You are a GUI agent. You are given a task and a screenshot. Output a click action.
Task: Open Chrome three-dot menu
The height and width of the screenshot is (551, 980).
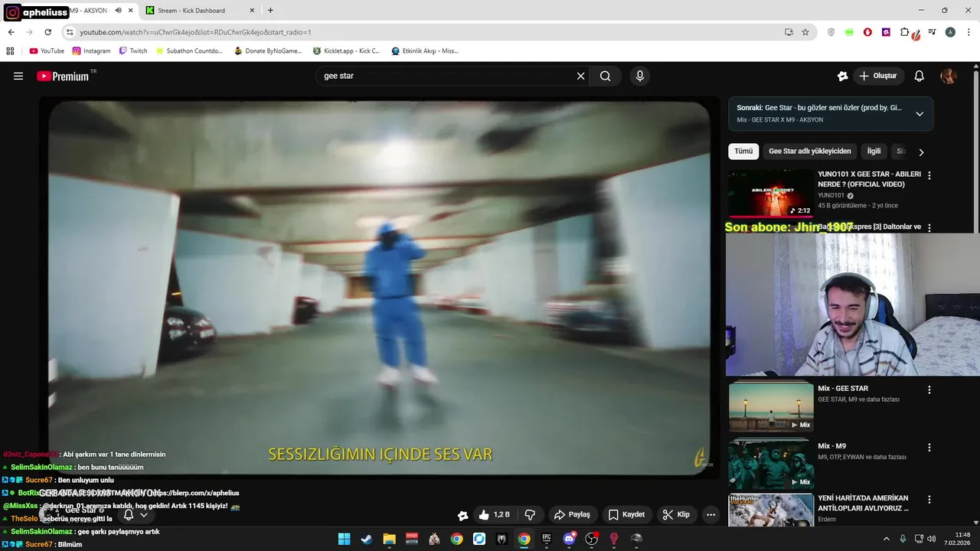click(x=968, y=32)
